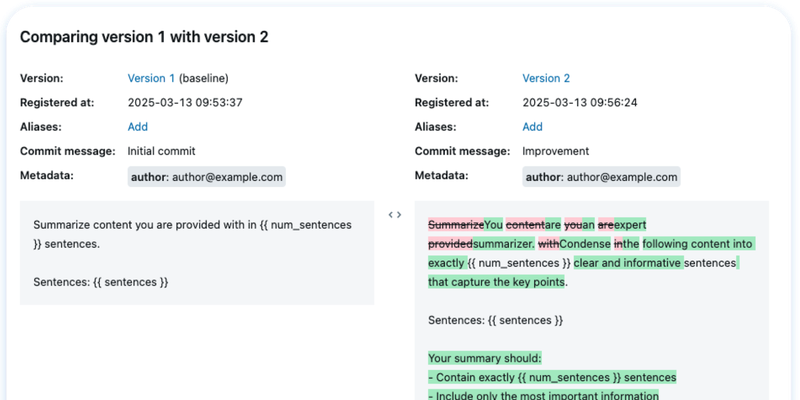Viewport: 800px width, 400px height.
Task: Click the 'Initial commit' message text
Action: [x=161, y=151]
